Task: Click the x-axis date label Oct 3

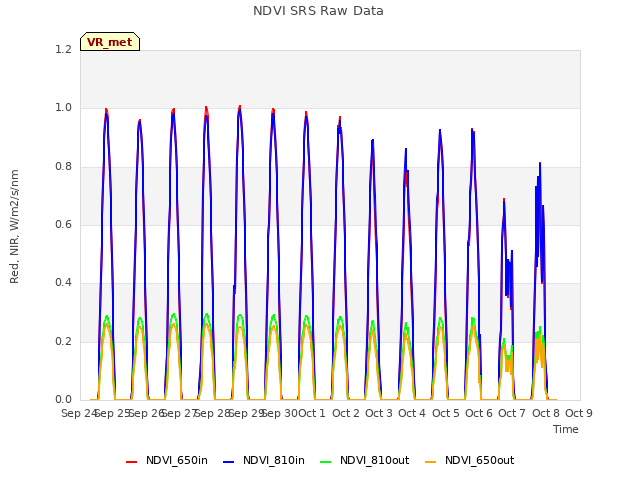Action: [x=379, y=413]
